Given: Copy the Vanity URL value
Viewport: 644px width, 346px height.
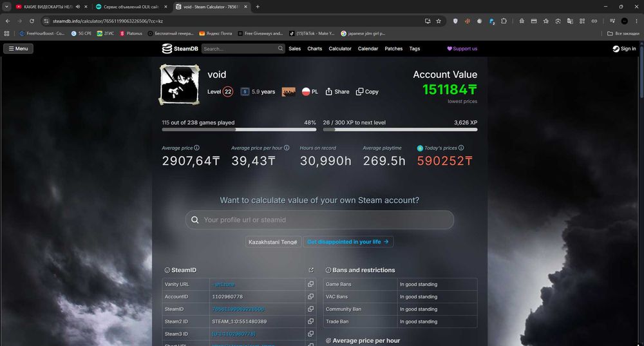Looking at the screenshot, I should point(310,284).
